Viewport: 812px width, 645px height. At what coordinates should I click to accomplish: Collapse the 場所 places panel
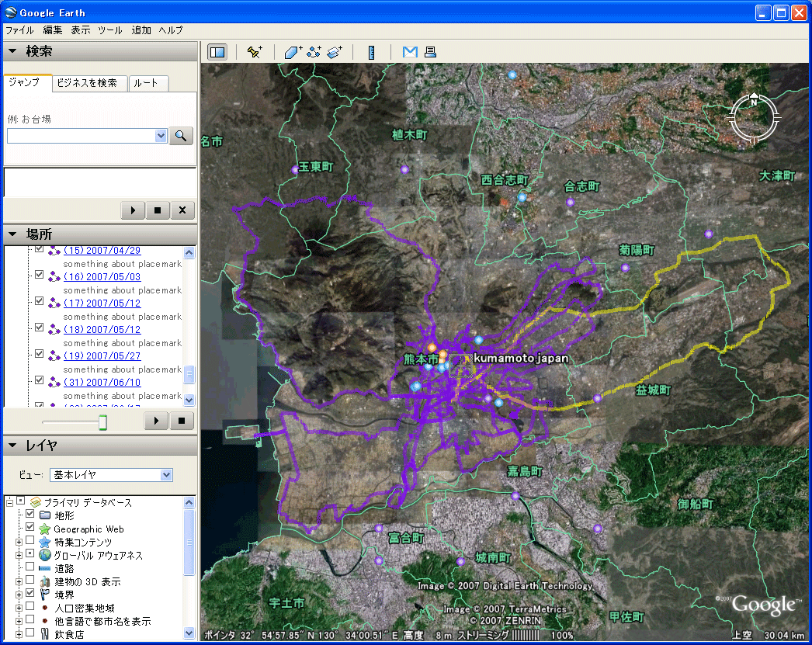12,234
